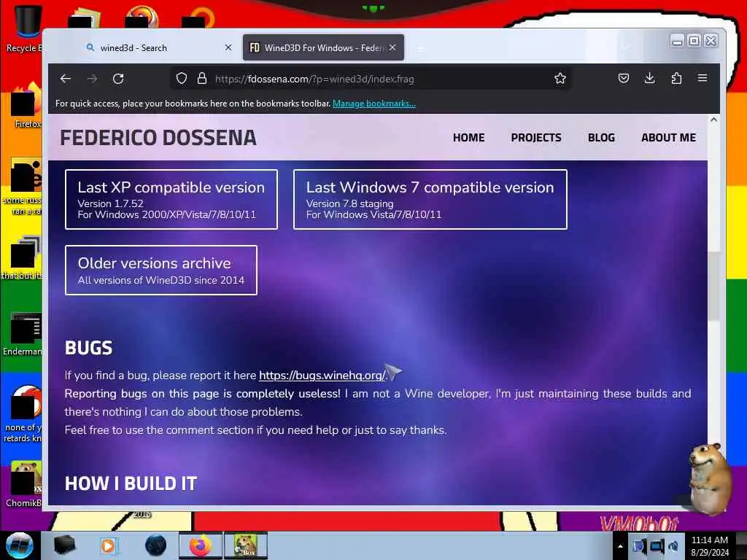Select the WineD3D For Windows tab
Screen dimensions: 747x560
click(x=323, y=47)
